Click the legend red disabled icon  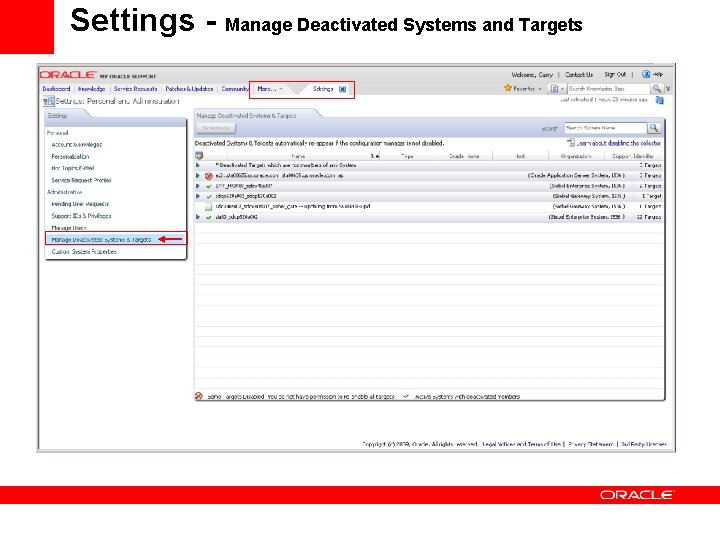[x=199, y=396]
